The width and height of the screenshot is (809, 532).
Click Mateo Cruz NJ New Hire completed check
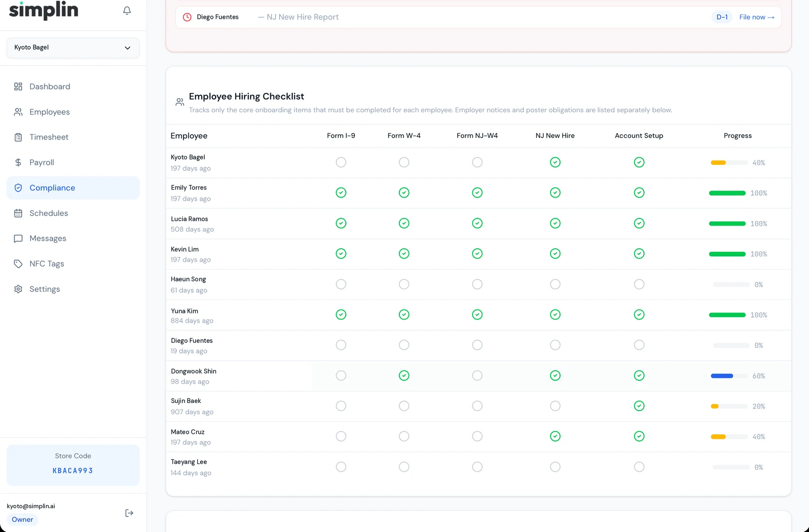tap(555, 436)
